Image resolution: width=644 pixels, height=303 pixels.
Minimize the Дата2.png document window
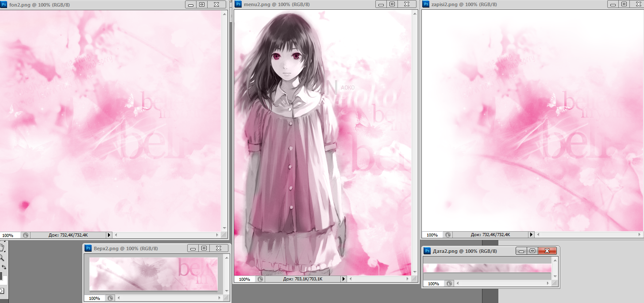(521, 251)
